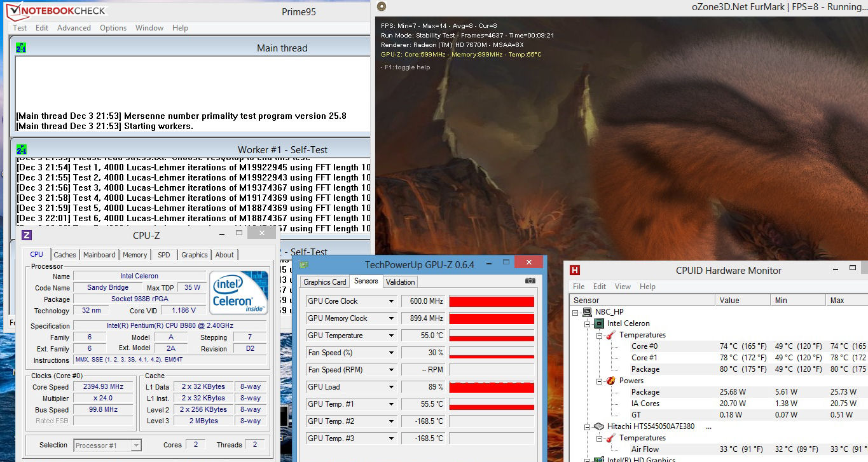The width and height of the screenshot is (868, 462).
Task: Switch to the Graphics Card tab in GPU-Z
Action: click(325, 282)
